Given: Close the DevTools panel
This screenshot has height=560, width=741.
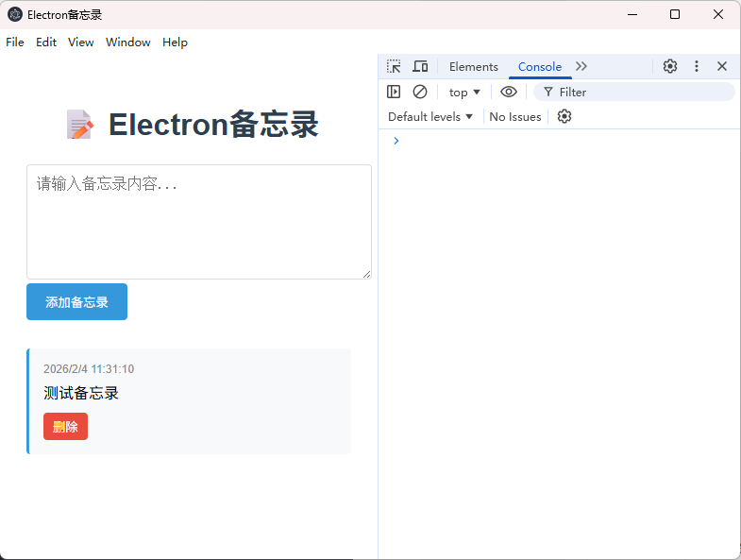Looking at the screenshot, I should point(721,66).
